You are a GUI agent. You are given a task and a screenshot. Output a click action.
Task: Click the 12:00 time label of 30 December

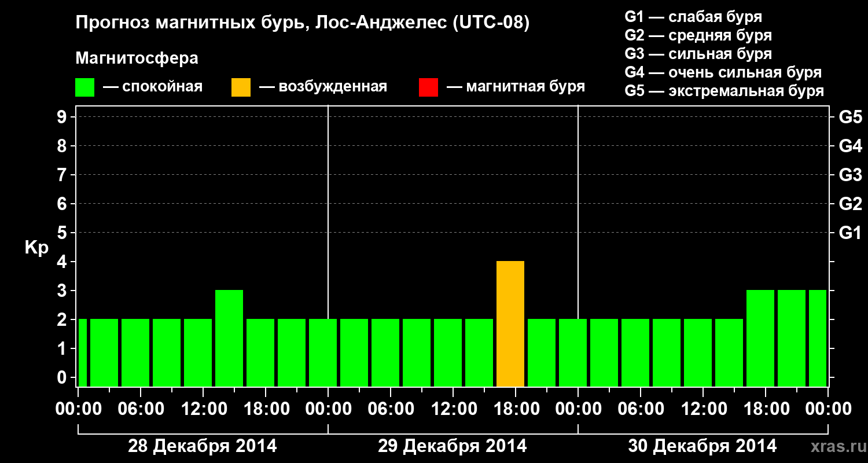703,409
